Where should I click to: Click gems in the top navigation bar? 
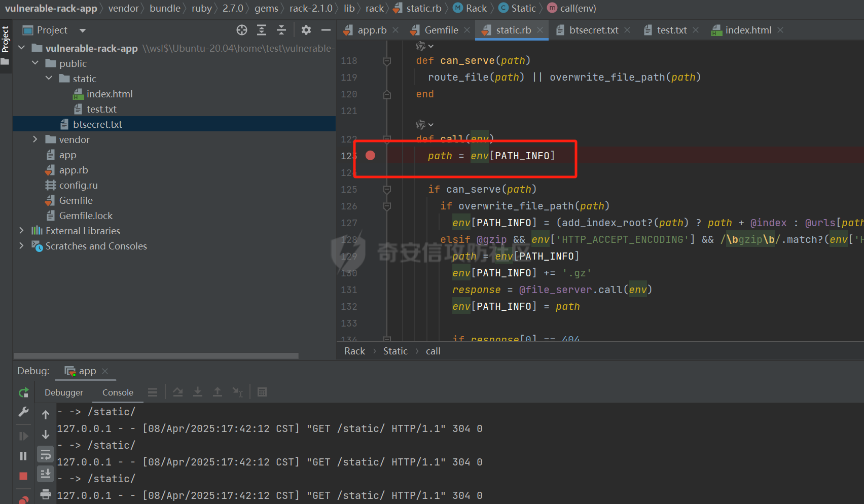tap(266, 8)
